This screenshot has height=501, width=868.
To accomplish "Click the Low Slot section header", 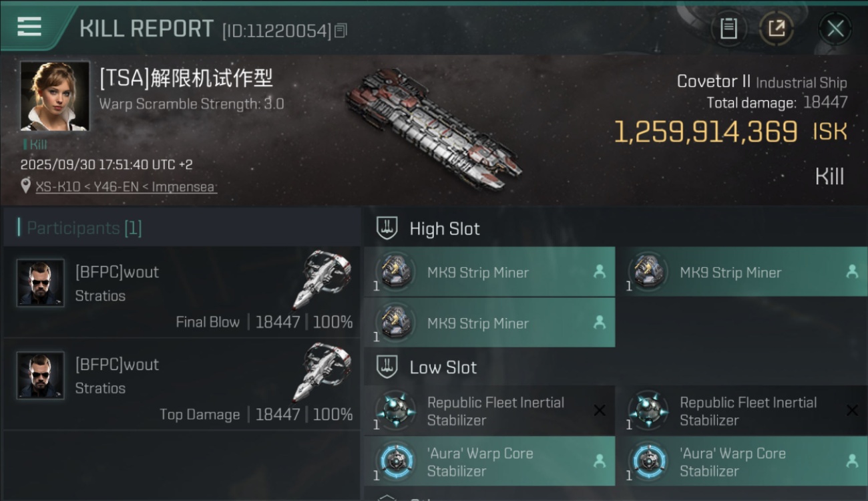I will 427,367.
